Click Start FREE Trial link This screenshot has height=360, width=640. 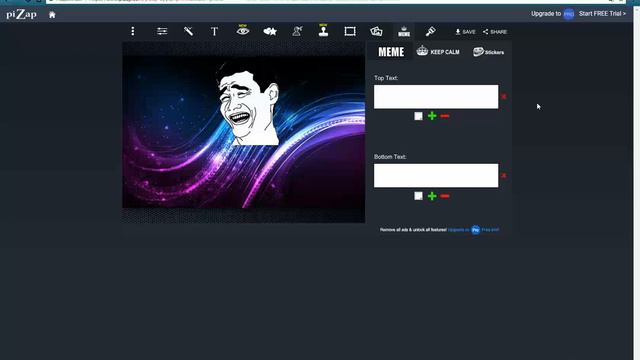pyautogui.click(x=602, y=13)
